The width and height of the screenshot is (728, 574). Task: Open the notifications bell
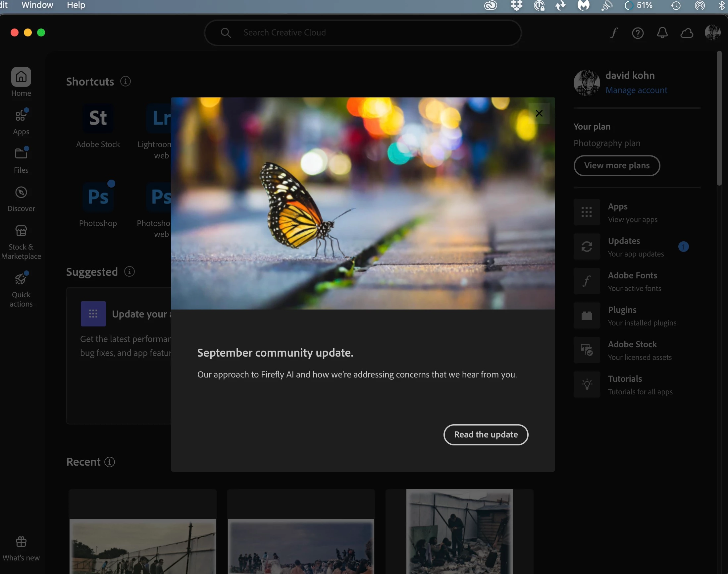pyautogui.click(x=662, y=33)
